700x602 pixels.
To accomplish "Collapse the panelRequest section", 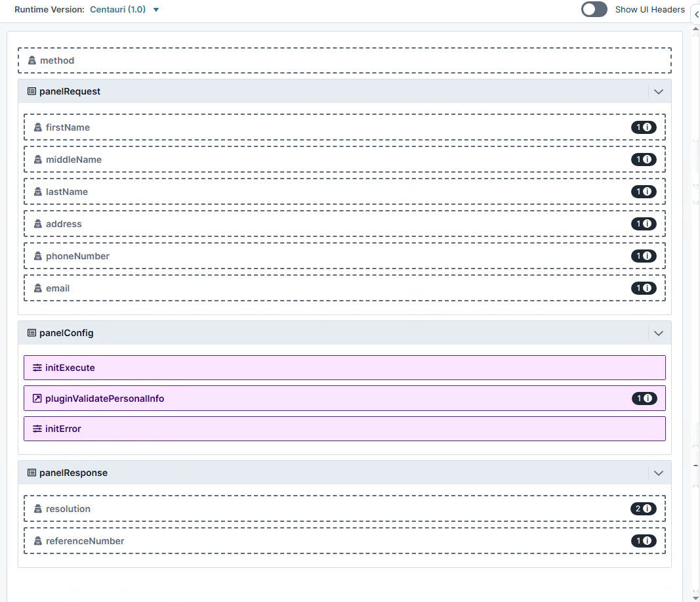I will coord(659,91).
